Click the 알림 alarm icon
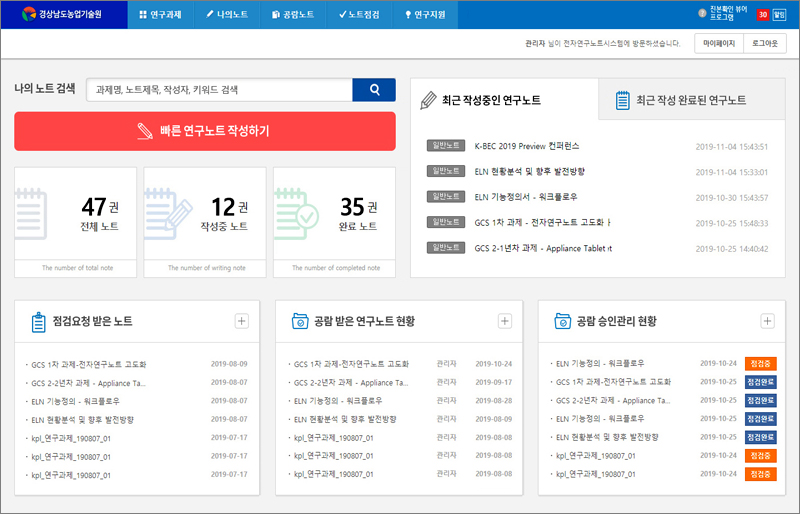 [x=780, y=15]
